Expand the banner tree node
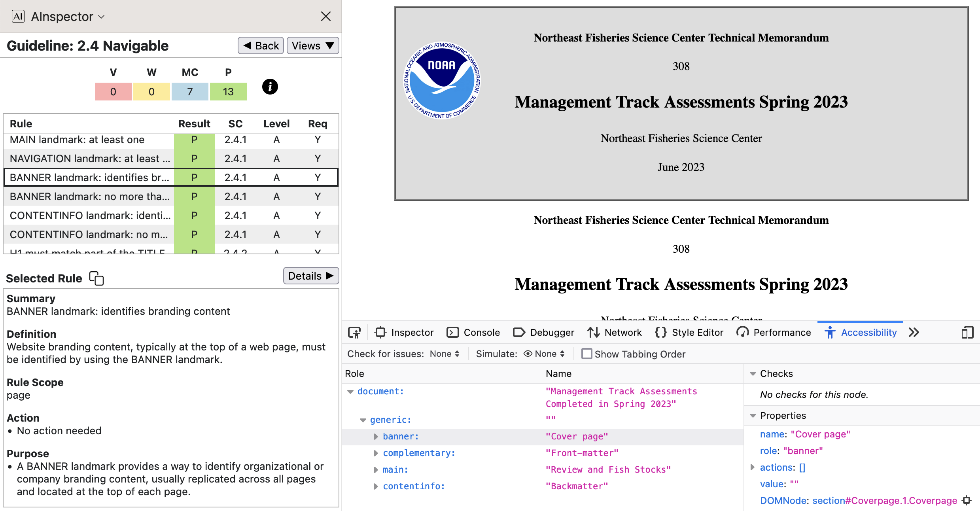 coord(376,437)
